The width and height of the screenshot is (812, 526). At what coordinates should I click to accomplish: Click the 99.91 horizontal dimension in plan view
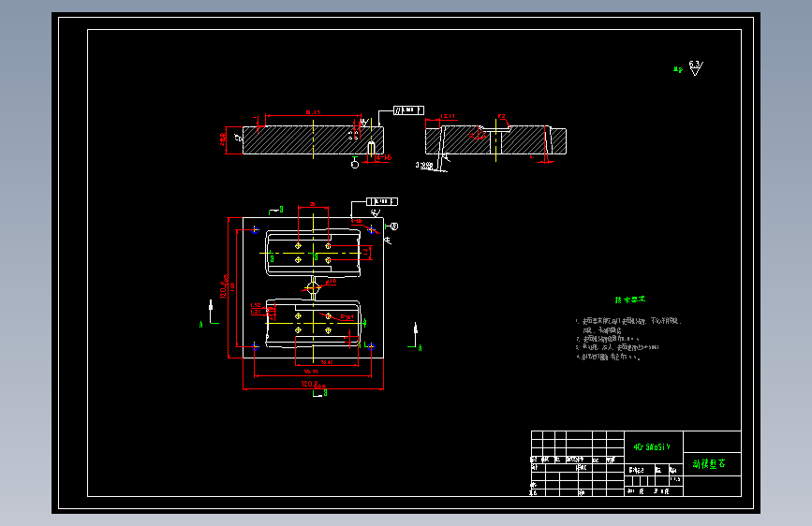tap(311, 372)
